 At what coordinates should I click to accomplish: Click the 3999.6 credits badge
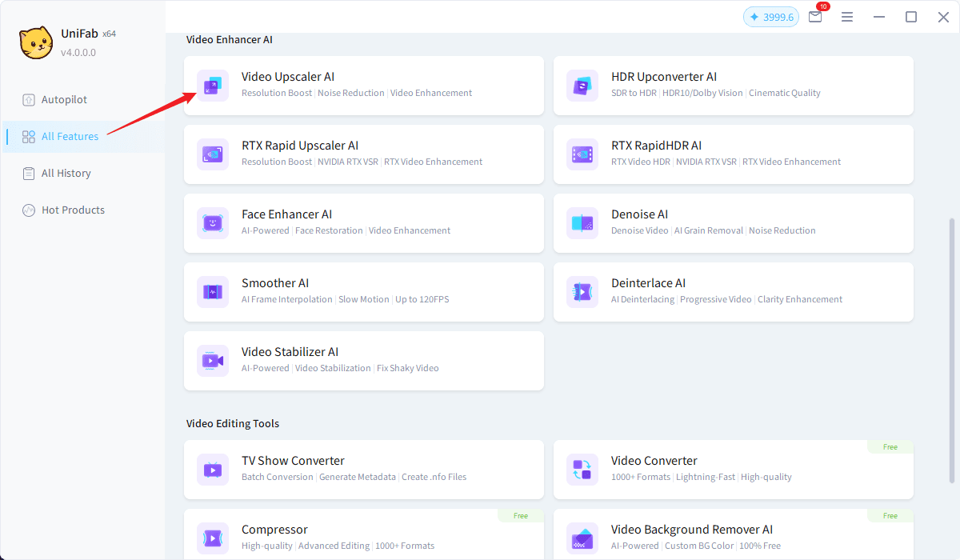[770, 17]
